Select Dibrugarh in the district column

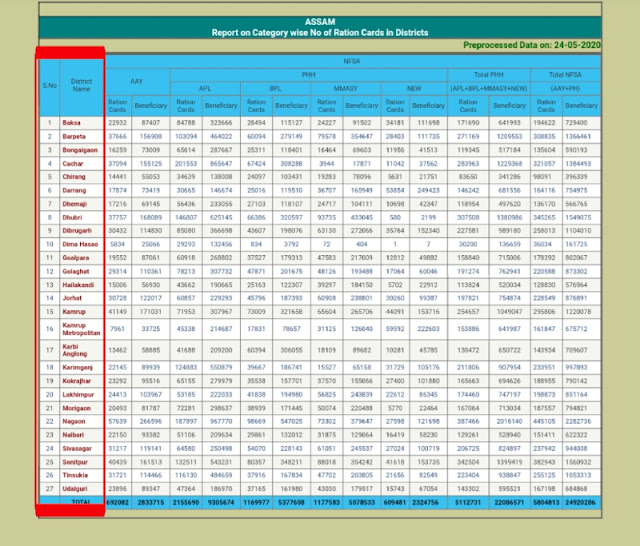(x=77, y=231)
